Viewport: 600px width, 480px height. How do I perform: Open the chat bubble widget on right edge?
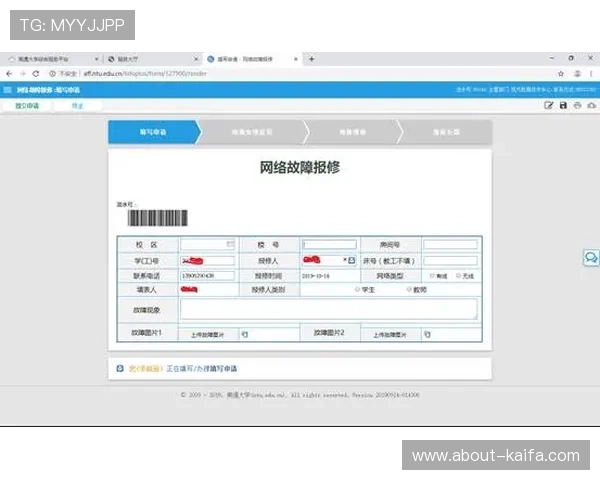(591, 258)
